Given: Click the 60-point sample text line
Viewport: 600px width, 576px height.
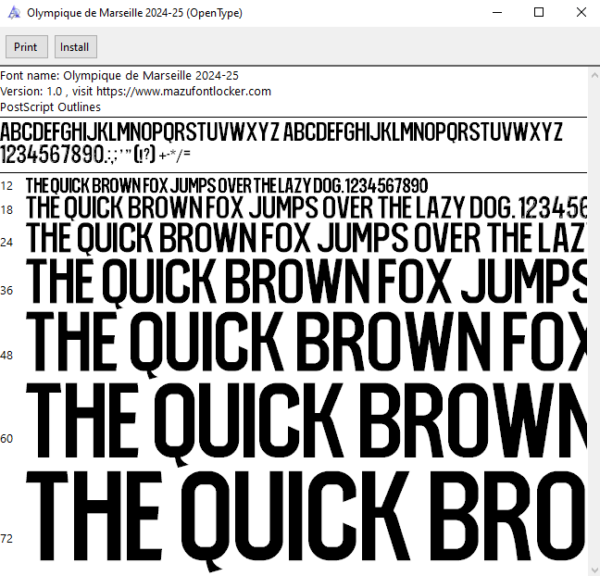Looking at the screenshot, I should 307,423.
